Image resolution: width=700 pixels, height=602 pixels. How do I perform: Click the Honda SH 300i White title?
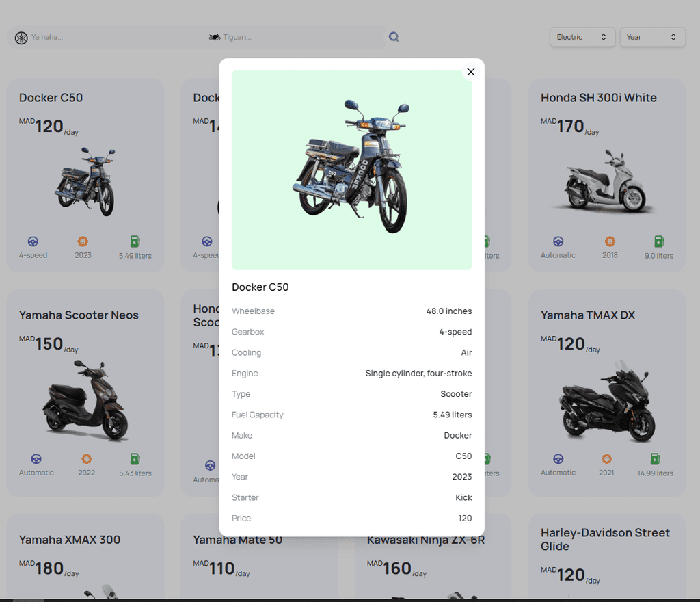tap(598, 98)
